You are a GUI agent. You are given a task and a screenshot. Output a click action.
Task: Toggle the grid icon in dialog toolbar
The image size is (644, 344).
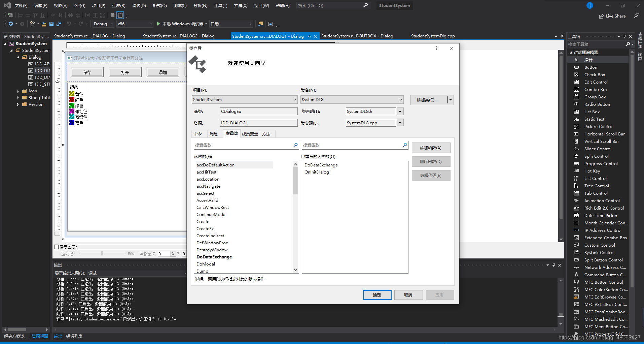click(x=113, y=15)
